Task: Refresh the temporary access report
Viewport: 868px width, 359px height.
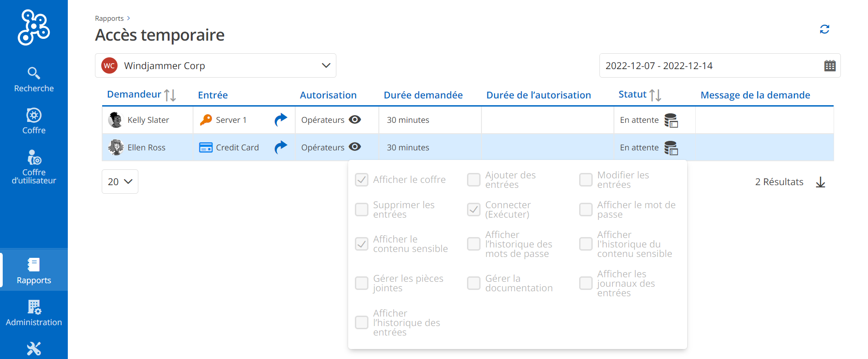Action: [825, 29]
